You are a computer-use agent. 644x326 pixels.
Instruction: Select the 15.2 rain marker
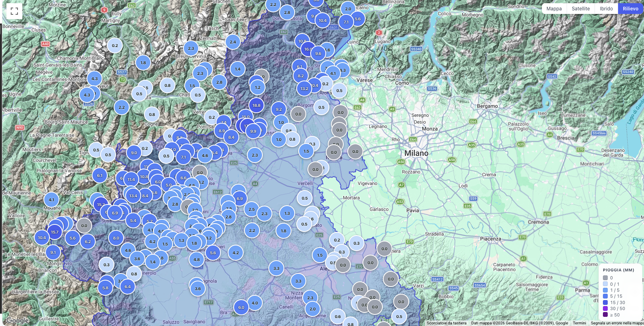pyautogui.click(x=101, y=205)
